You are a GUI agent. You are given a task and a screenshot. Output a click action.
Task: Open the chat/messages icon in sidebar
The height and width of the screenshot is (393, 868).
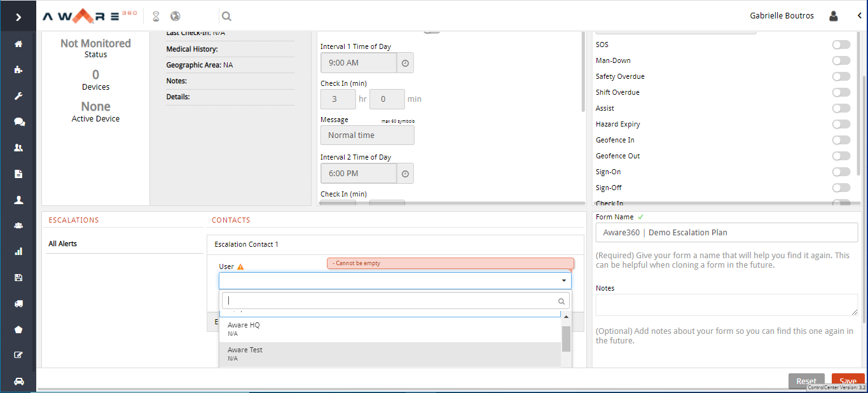[x=18, y=121]
